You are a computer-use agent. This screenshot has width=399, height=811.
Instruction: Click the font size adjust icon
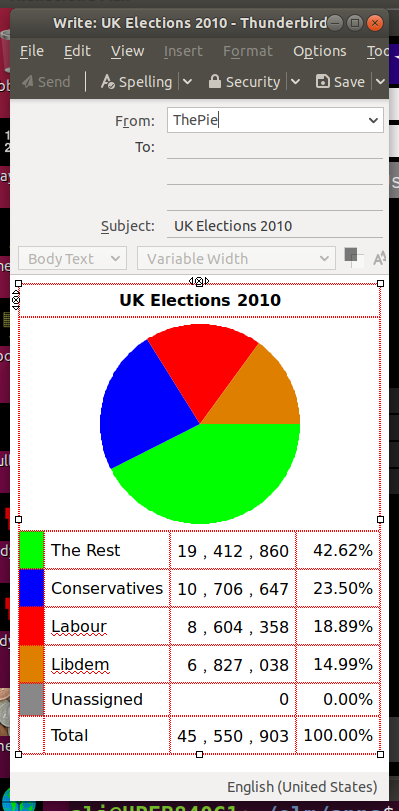pos(380,258)
